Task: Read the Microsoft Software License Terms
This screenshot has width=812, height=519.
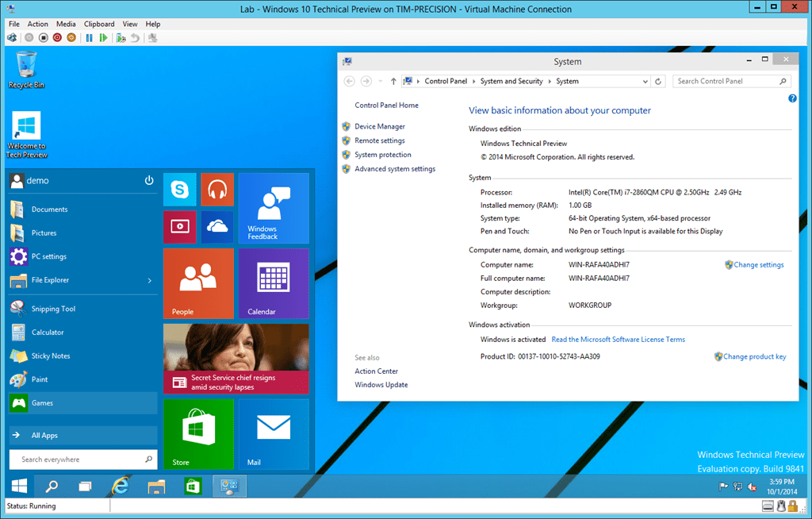Action: click(619, 340)
